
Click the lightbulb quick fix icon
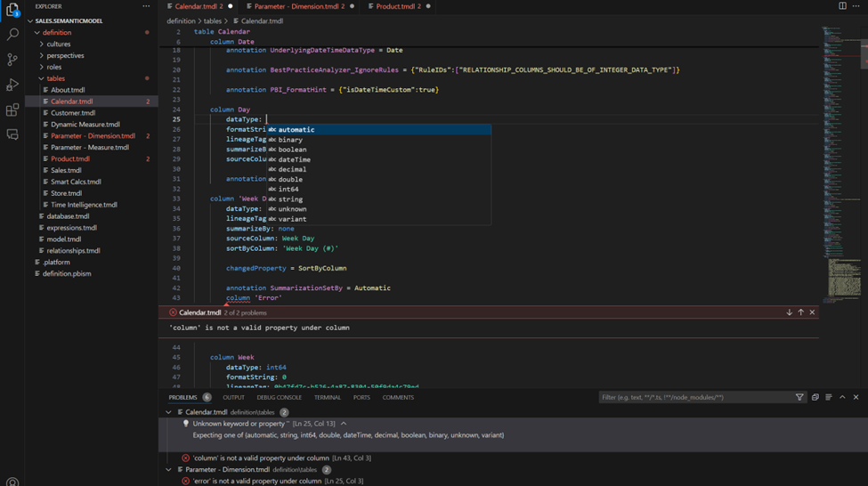[186, 425]
